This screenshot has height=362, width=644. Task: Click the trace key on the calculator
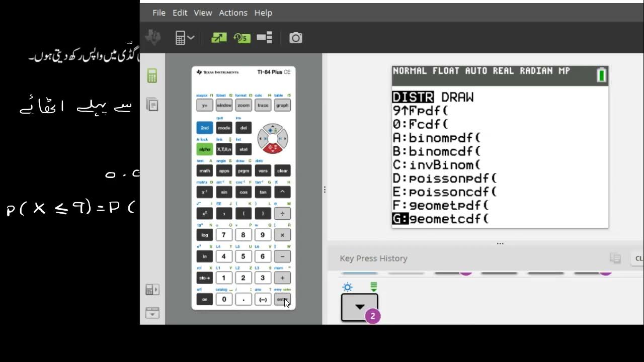(x=263, y=106)
